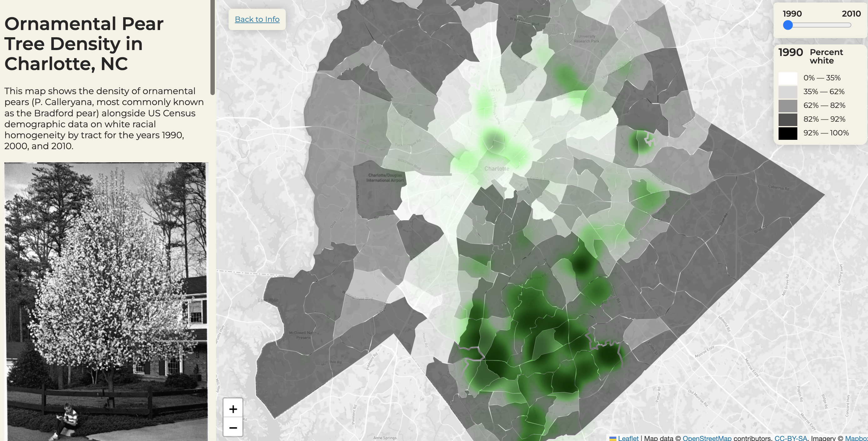Click the right end of the year slider track
Screen dimensions: 868x441
coord(849,25)
